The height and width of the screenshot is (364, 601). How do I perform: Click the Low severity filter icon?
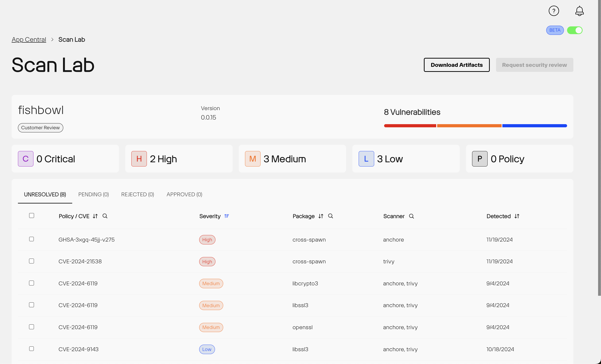pos(366,159)
